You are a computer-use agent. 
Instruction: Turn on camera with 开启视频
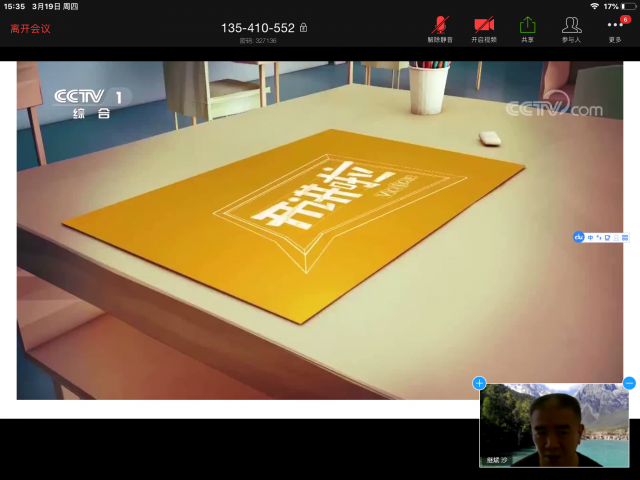(484, 29)
